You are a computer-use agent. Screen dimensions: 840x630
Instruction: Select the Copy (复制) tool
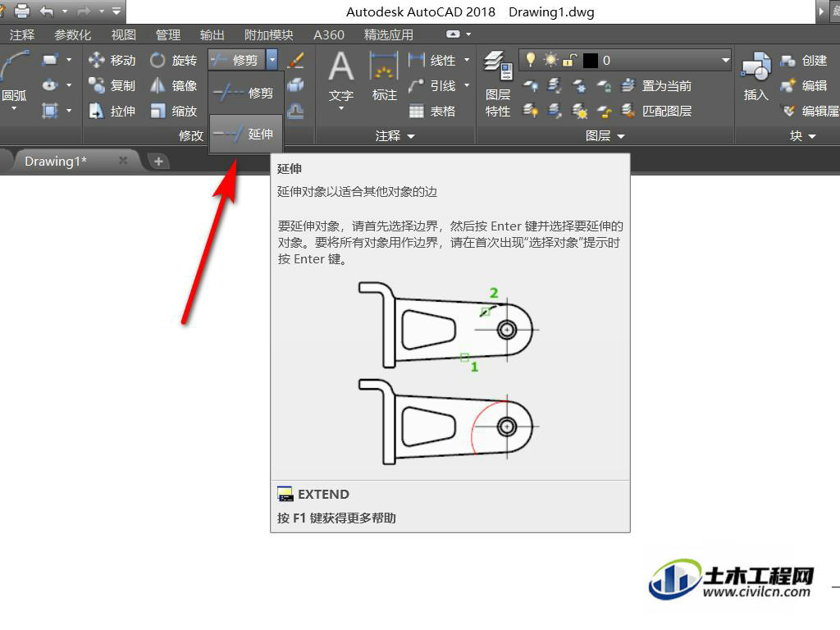point(112,85)
